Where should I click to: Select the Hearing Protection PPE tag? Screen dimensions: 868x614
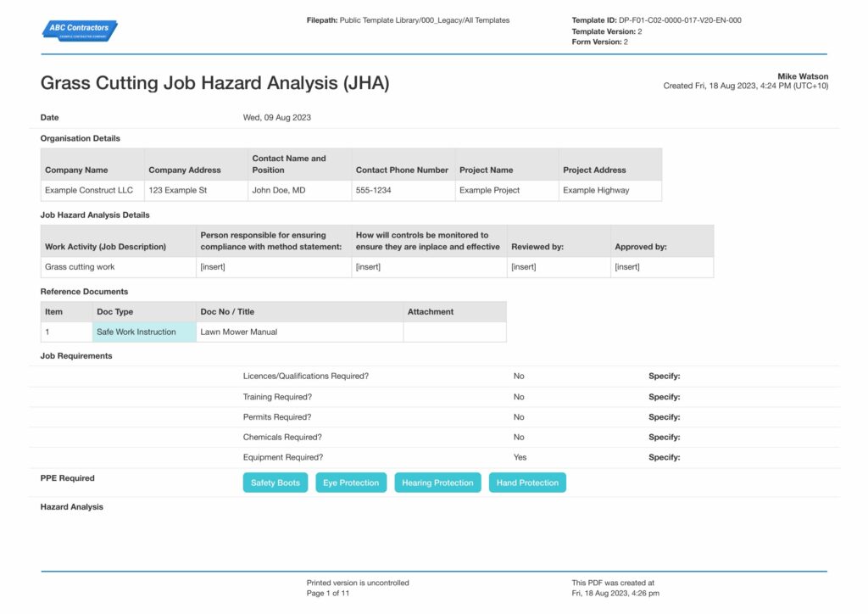pyautogui.click(x=437, y=483)
